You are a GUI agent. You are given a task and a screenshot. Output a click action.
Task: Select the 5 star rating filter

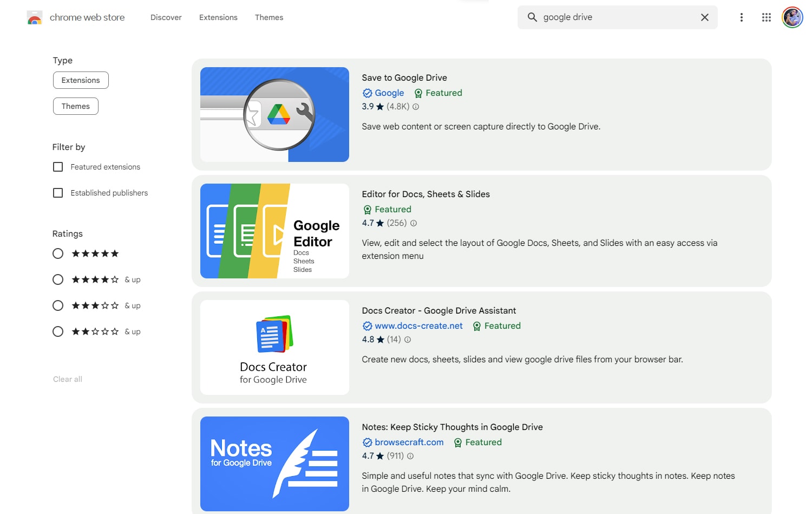[58, 253]
